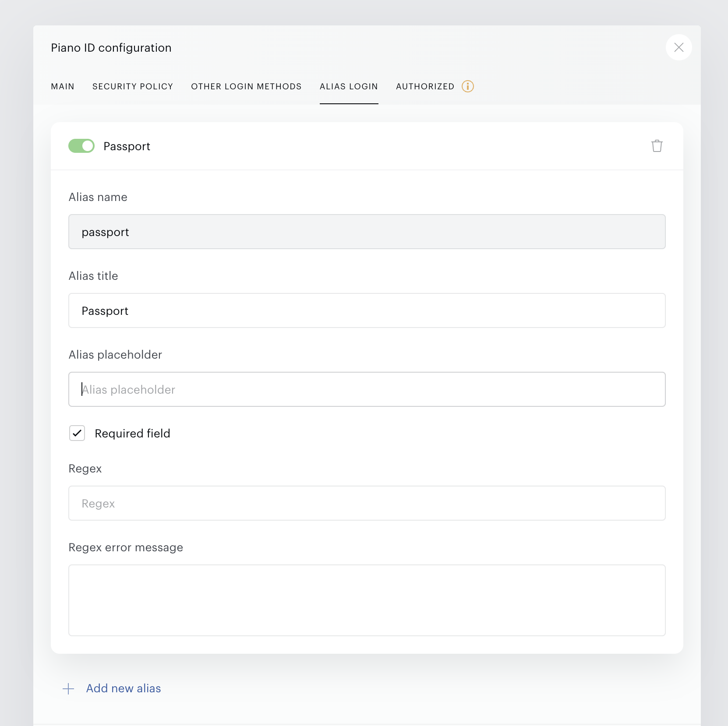This screenshot has width=728, height=726.
Task: Click the plus icon for new alias
Action: tap(68, 689)
